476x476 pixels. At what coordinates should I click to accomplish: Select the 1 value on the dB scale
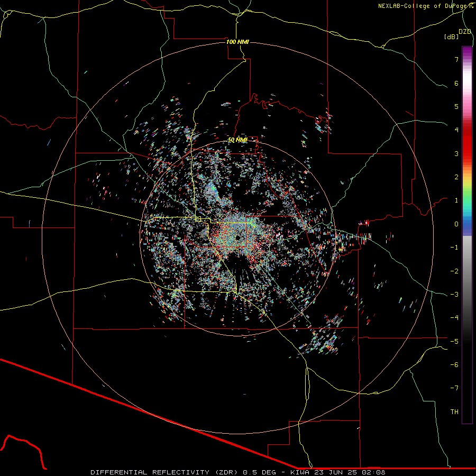456,200
